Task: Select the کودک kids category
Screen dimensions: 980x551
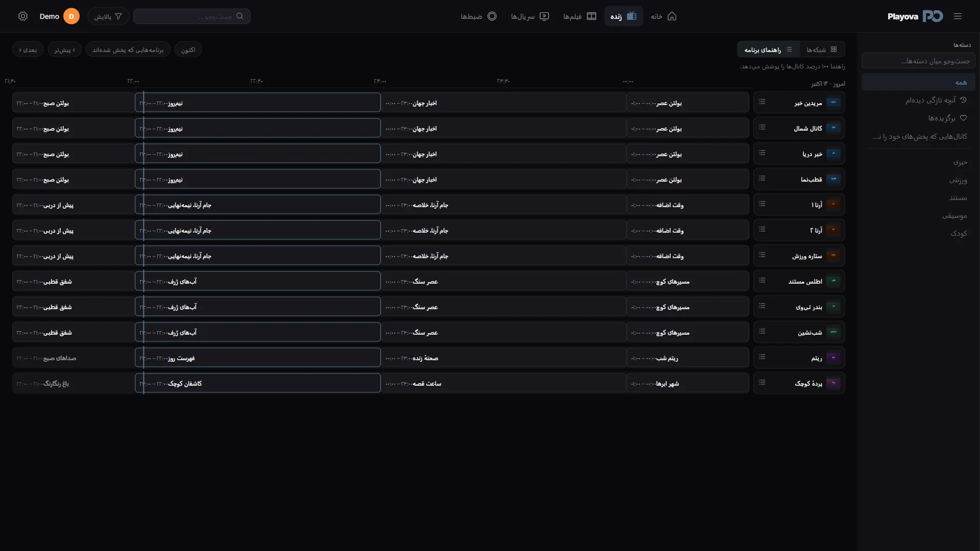Action: (x=918, y=233)
